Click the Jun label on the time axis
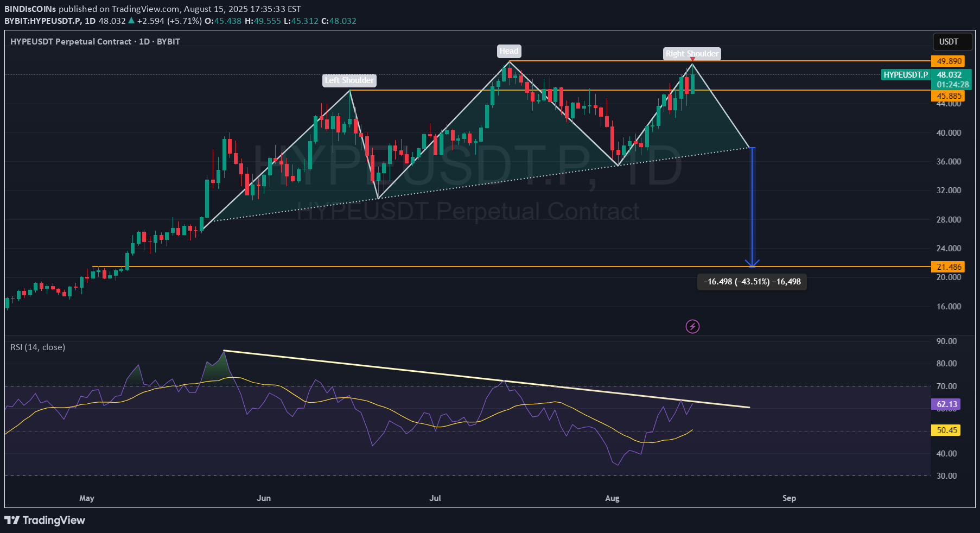The height and width of the screenshot is (533, 980). point(264,498)
